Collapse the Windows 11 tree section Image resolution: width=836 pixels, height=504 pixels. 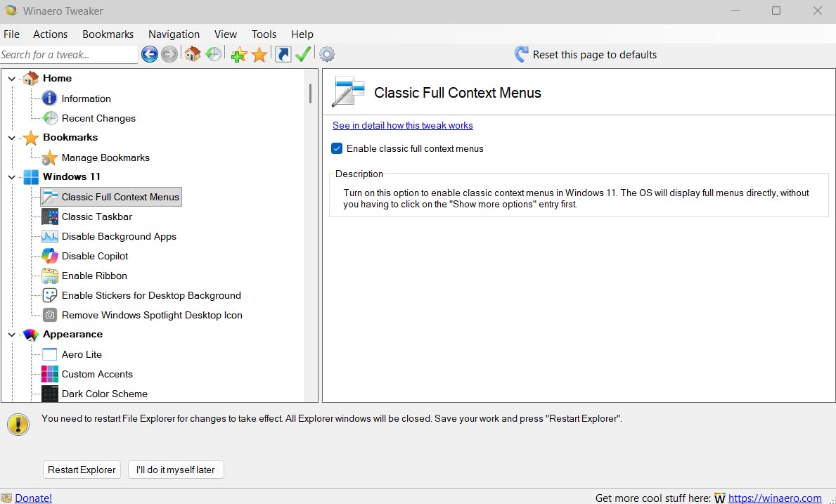11,177
